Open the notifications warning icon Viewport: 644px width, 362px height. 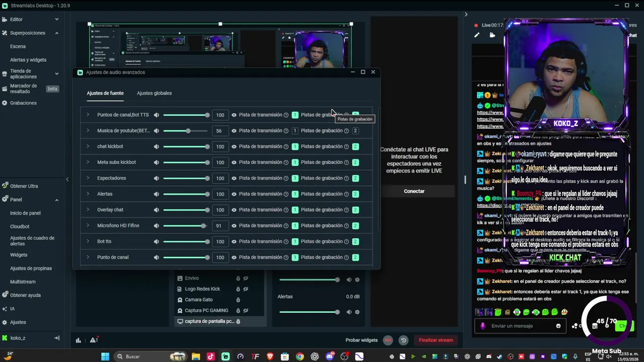94,340
